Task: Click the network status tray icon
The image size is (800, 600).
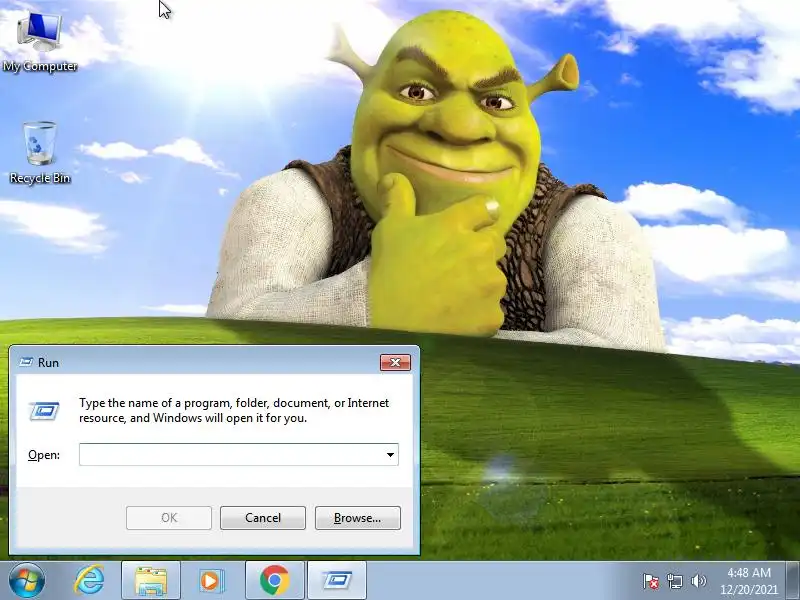Action: [674, 581]
